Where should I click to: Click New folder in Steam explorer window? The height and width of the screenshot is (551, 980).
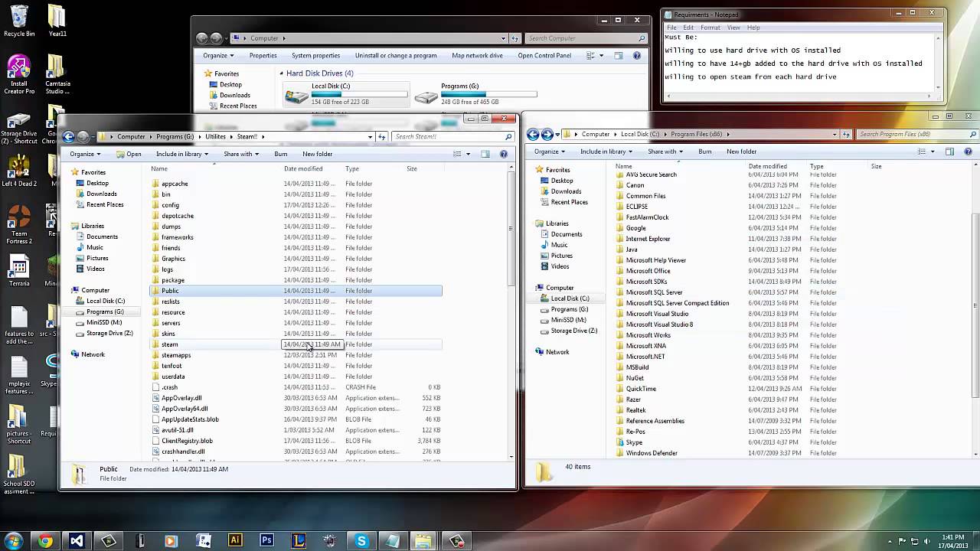[x=317, y=154]
